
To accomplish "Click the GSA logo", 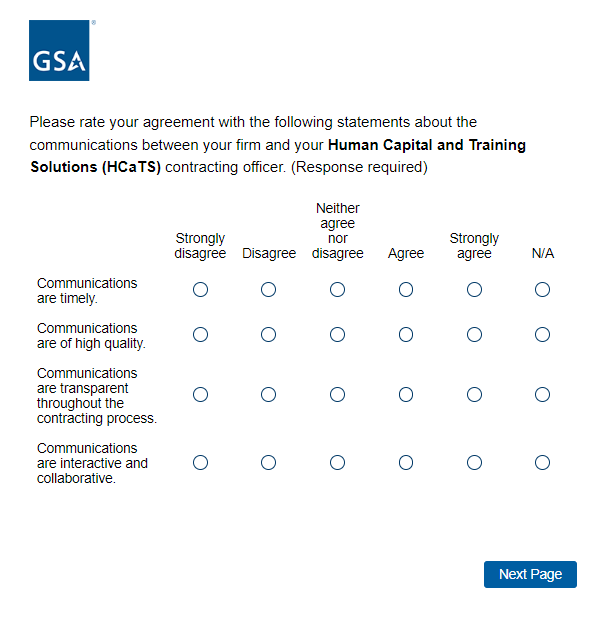I will tap(60, 51).
